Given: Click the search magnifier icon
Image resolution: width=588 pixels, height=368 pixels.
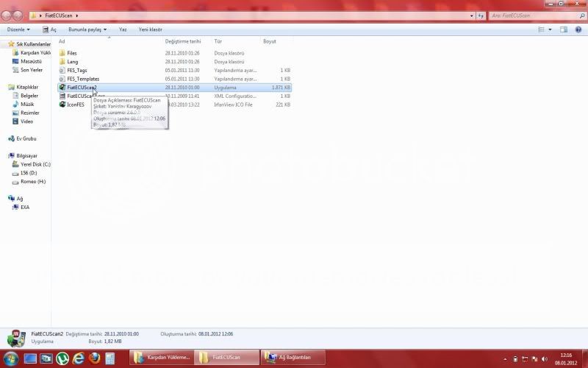Looking at the screenshot, I should pos(582,15).
